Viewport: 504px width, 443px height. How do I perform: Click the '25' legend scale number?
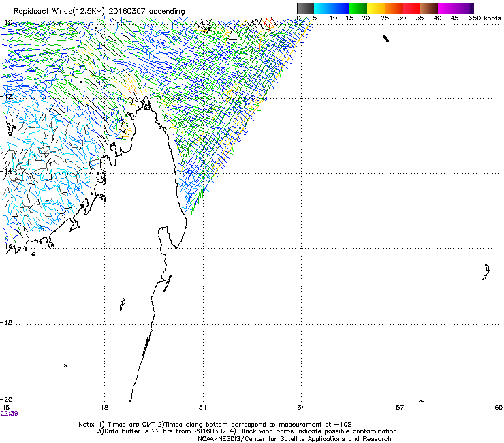coord(384,18)
